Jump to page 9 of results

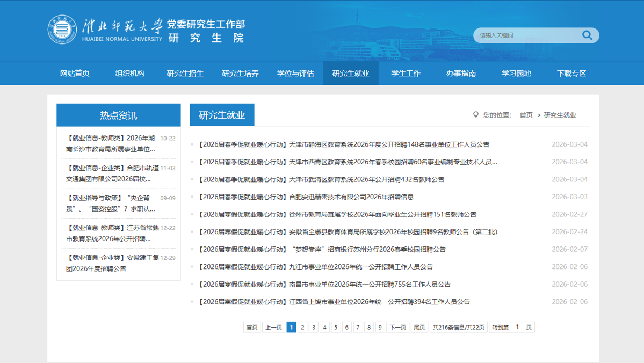tap(380, 327)
